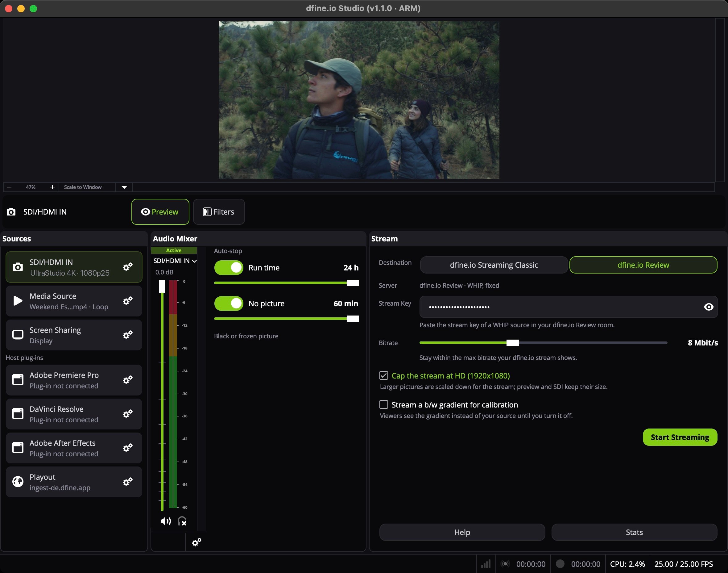
Task: Click the streaming broadcast status icon
Action: (505, 564)
